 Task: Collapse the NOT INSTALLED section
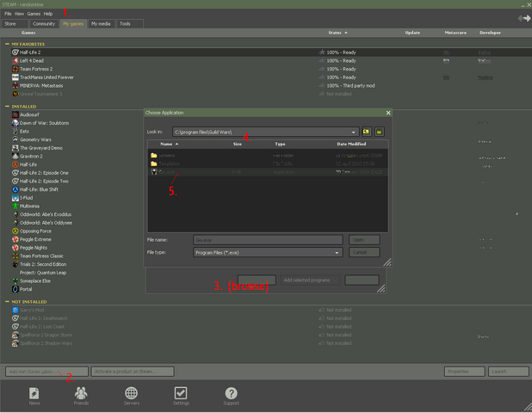(7, 301)
